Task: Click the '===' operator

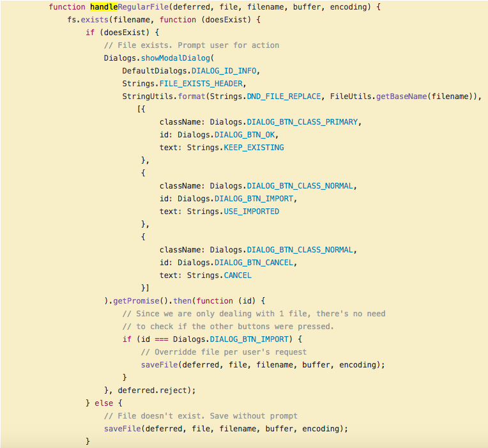Action: [162, 339]
